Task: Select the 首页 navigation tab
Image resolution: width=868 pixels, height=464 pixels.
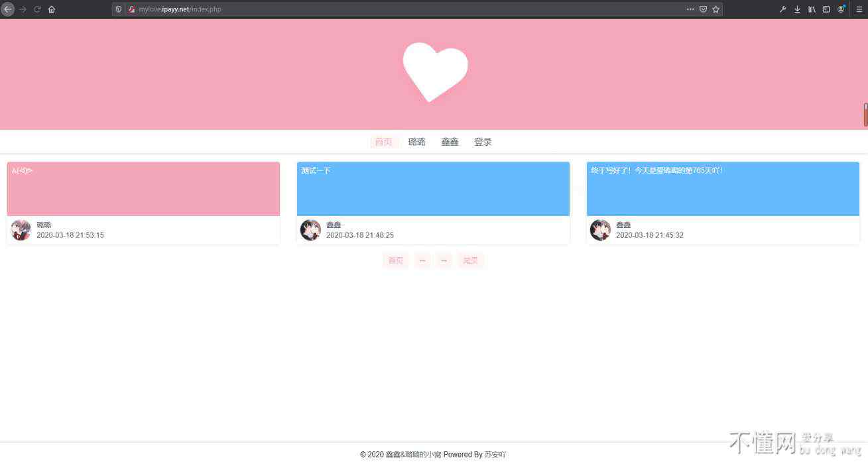Action: coord(383,142)
